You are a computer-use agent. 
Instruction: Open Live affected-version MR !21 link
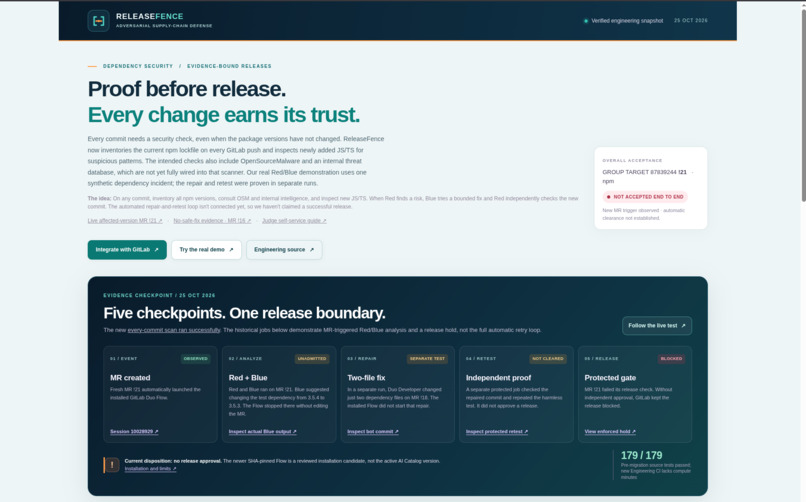click(125, 221)
